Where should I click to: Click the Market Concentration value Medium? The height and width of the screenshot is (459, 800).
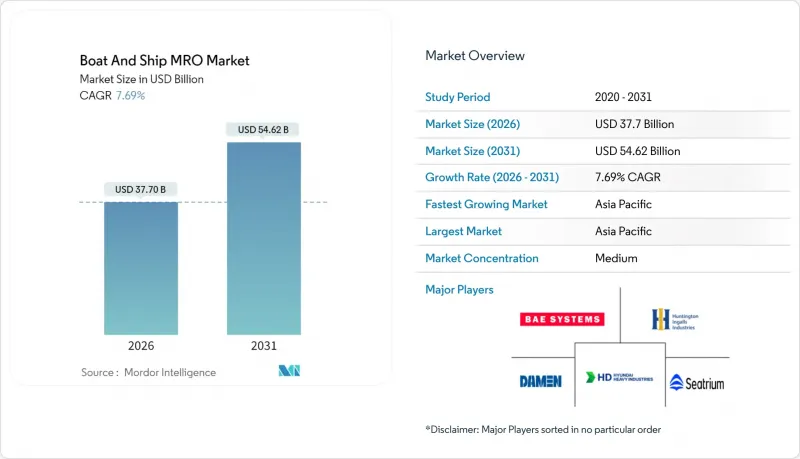[x=615, y=258]
